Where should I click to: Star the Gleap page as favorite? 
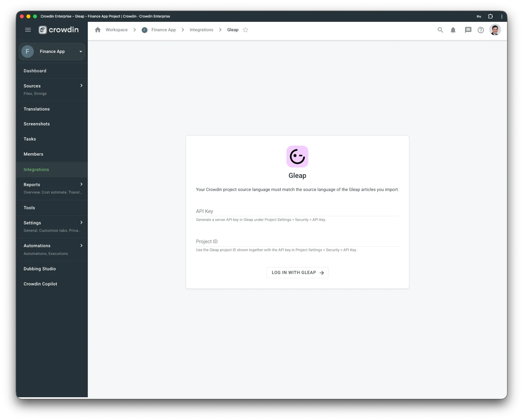coord(245,30)
